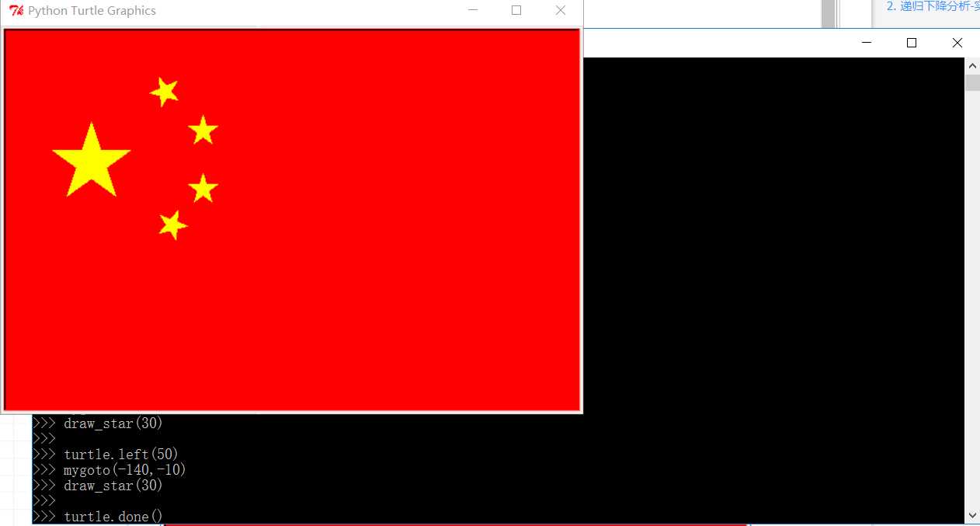This screenshot has width=980, height=526.
Task: Click the 'mygoto(-140,-10)' console line
Action: click(125, 470)
